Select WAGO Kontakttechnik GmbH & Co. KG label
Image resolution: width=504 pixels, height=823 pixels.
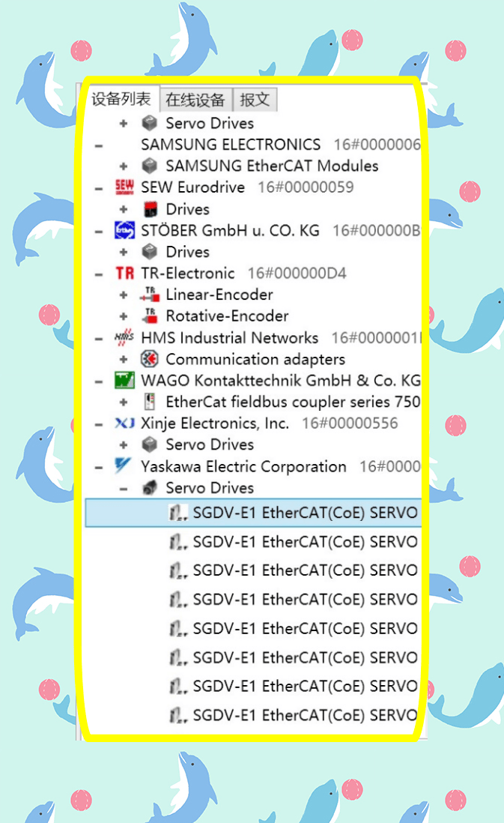281,380
